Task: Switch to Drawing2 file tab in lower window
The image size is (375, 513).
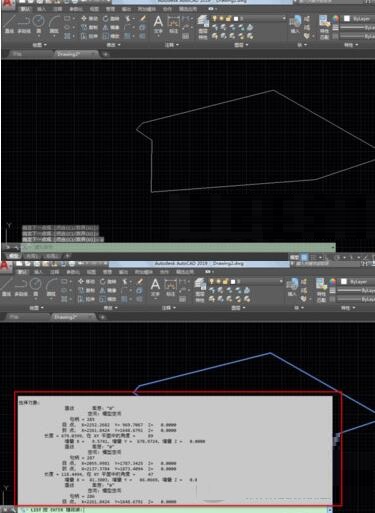Action: [x=72, y=317]
